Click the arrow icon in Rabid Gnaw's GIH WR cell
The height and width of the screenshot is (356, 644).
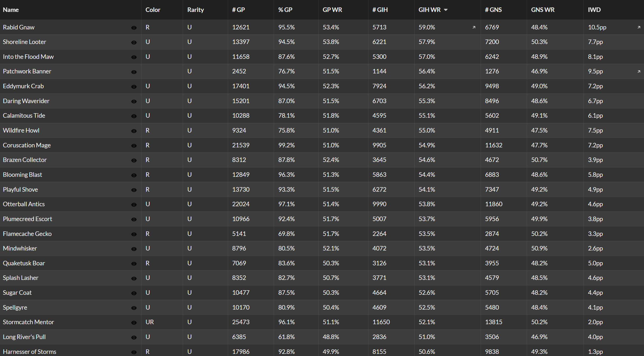474,27
